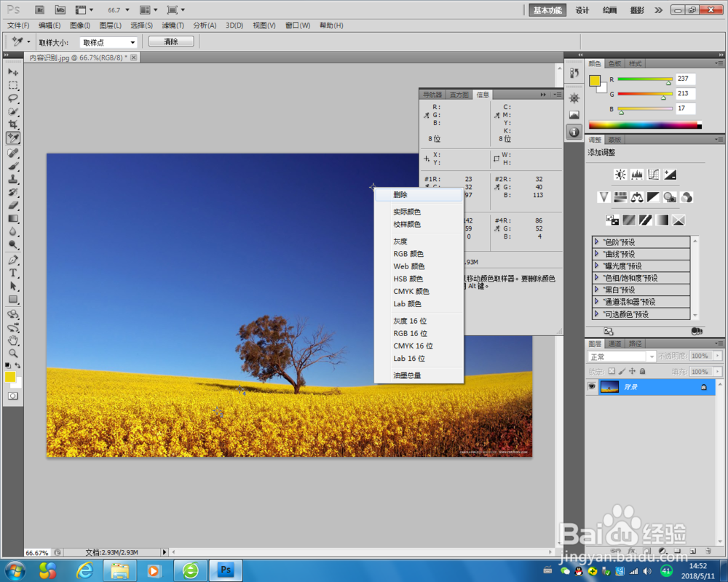This screenshot has height=582, width=728.
Task: Open the Windows Start button
Action: click(15, 570)
